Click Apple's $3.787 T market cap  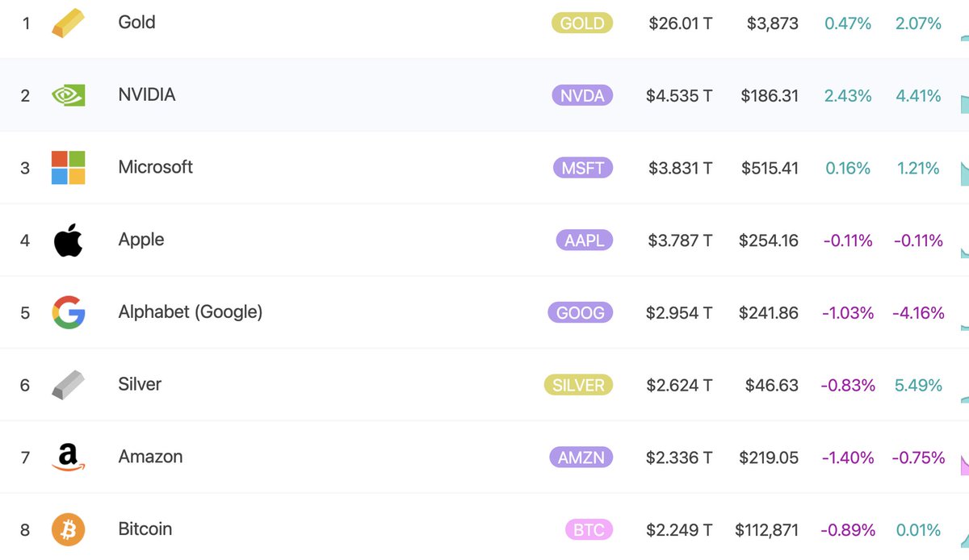point(680,240)
